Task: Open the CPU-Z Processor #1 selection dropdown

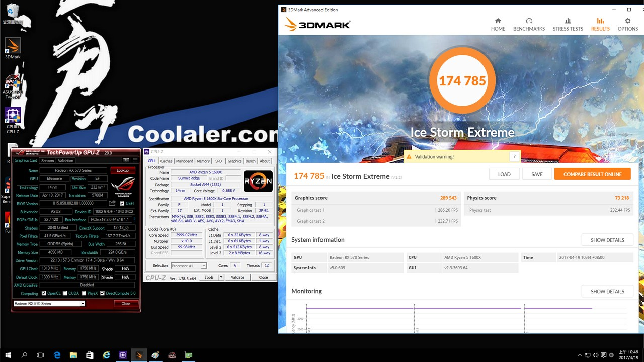Action: pyautogui.click(x=189, y=266)
